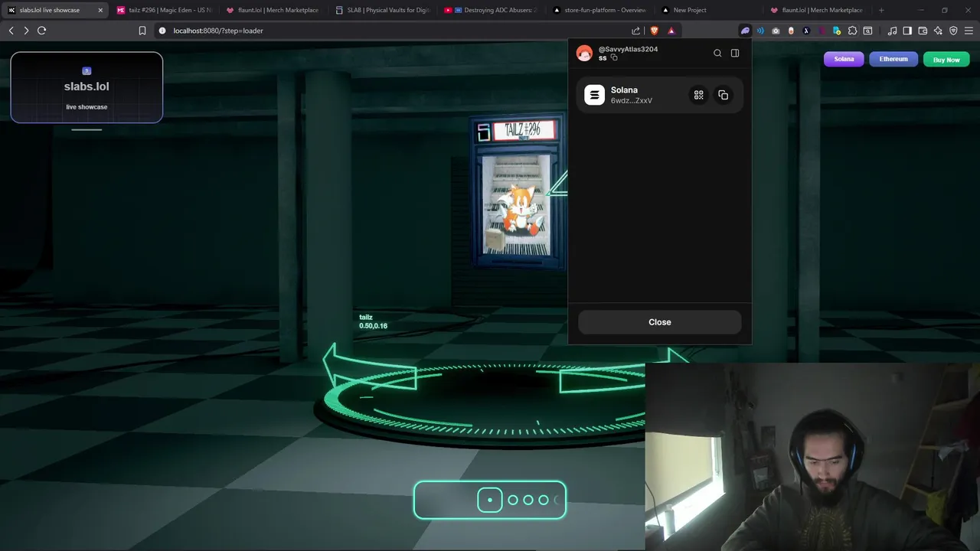Bookmark this page with the bookmark icon

[142, 31]
